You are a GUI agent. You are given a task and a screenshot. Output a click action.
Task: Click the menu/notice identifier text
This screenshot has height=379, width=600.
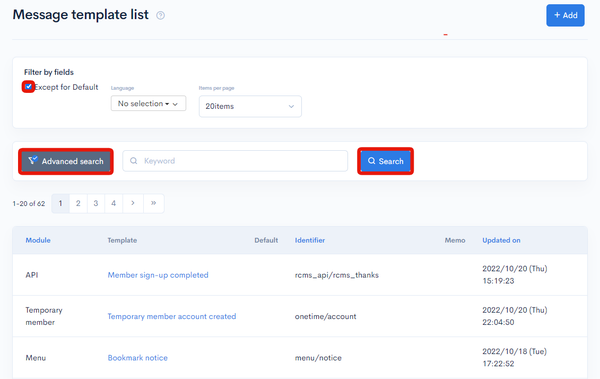[x=318, y=358]
